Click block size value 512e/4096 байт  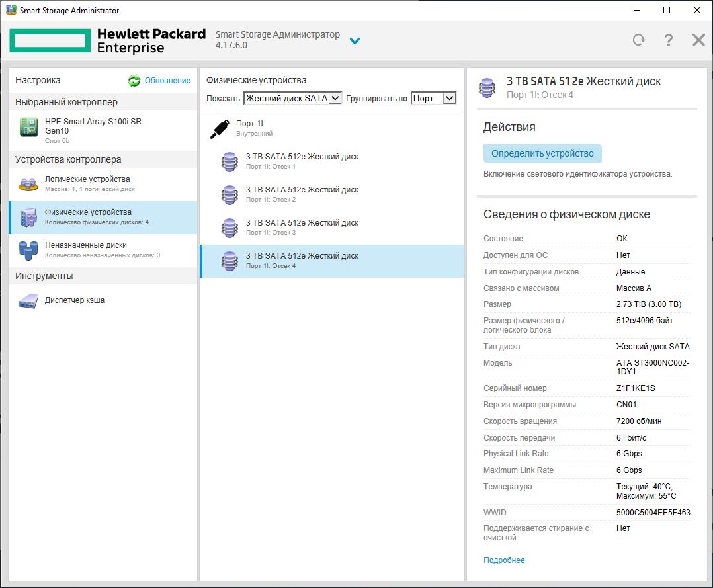(644, 321)
